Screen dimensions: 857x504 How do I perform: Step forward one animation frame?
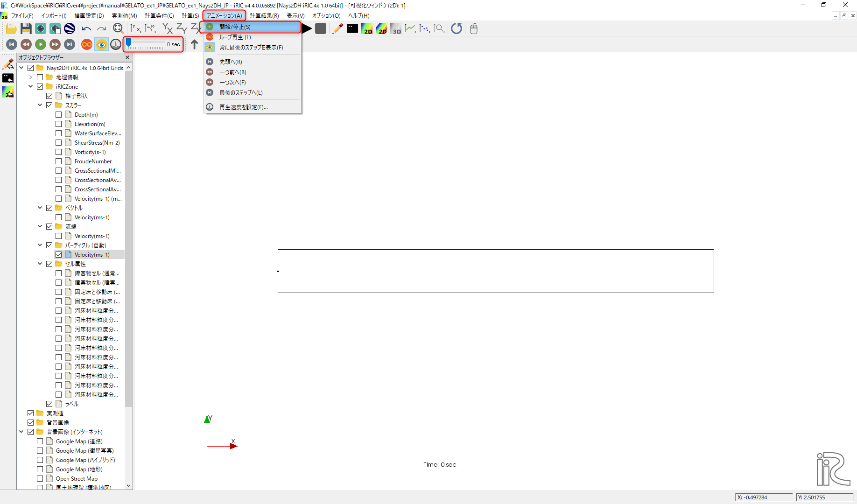(55, 44)
